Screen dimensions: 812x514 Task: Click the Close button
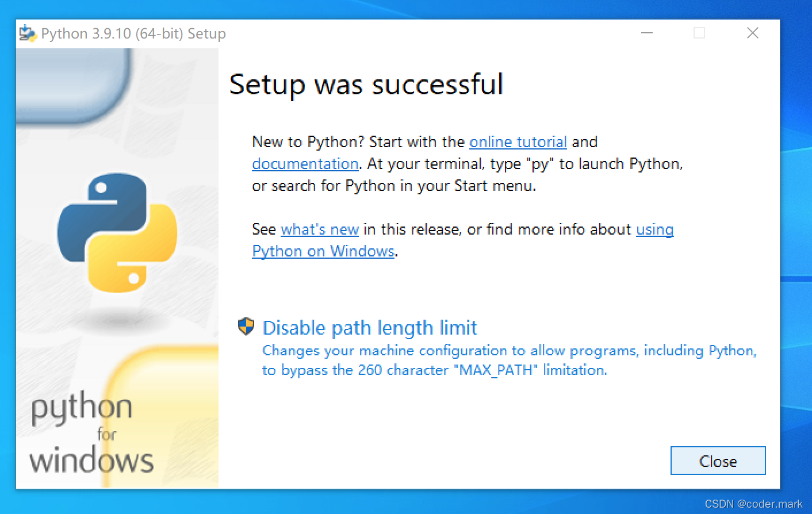[718, 461]
